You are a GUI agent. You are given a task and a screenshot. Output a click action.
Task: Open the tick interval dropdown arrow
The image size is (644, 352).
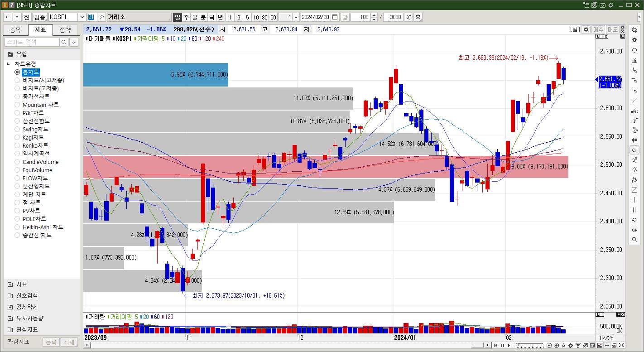[x=296, y=17]
